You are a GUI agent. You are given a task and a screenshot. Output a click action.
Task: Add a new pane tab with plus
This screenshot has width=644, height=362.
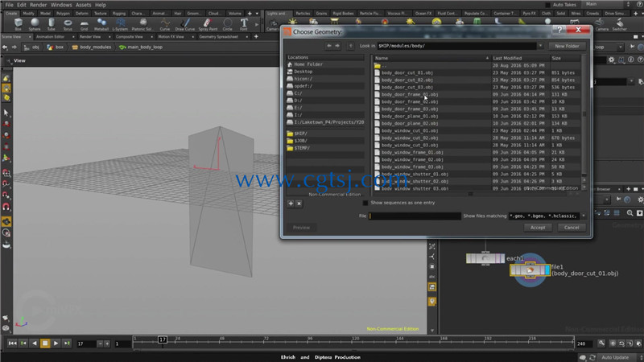tap(256, 37)
